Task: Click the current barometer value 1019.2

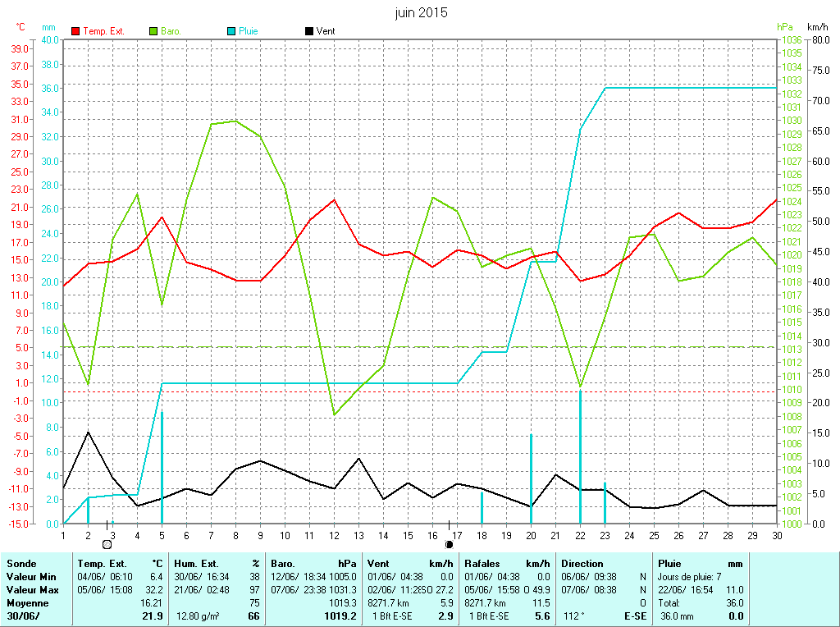Action: click(x=340, y=616)
